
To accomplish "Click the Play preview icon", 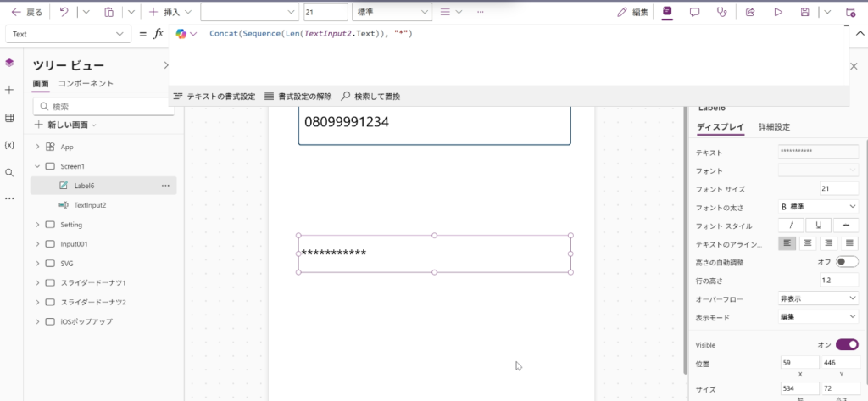I will pyautogui.click(x=778, y=12).
